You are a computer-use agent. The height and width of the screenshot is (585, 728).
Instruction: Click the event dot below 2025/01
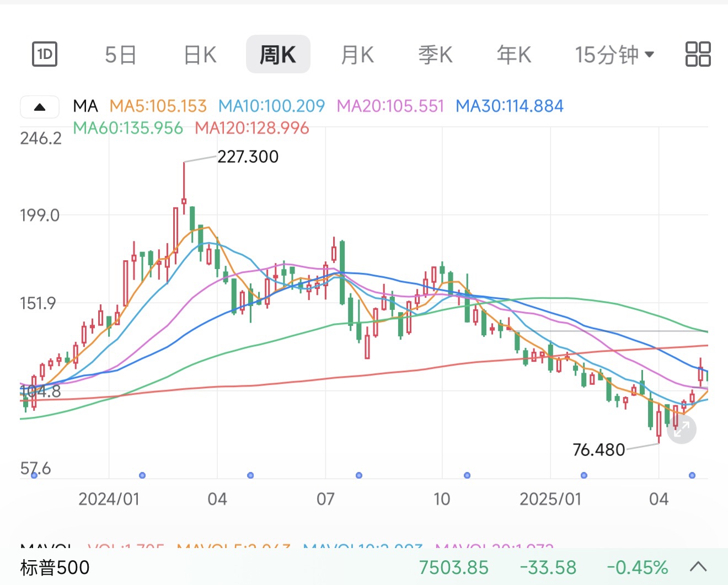click(x=584, y=475)
